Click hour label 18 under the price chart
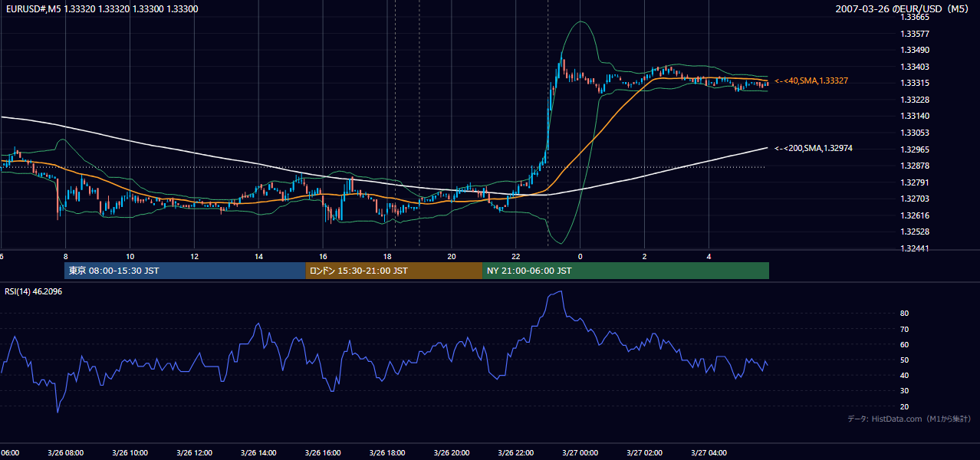The image size is (980, 460). (388, 256)
